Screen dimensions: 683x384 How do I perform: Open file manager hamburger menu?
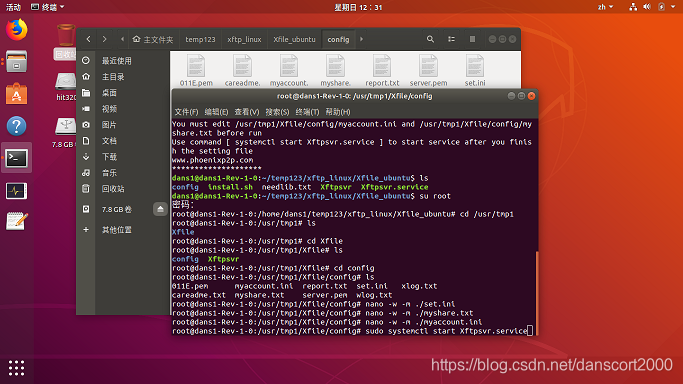pos(472,39)
